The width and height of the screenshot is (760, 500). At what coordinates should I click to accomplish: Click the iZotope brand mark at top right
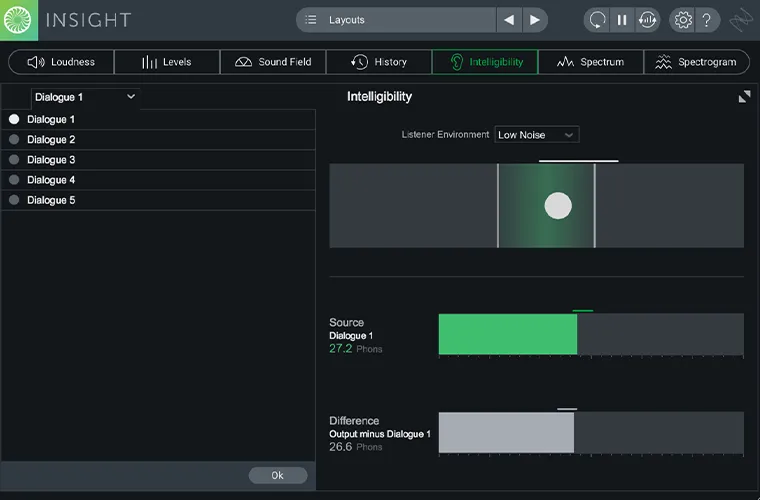742,21
